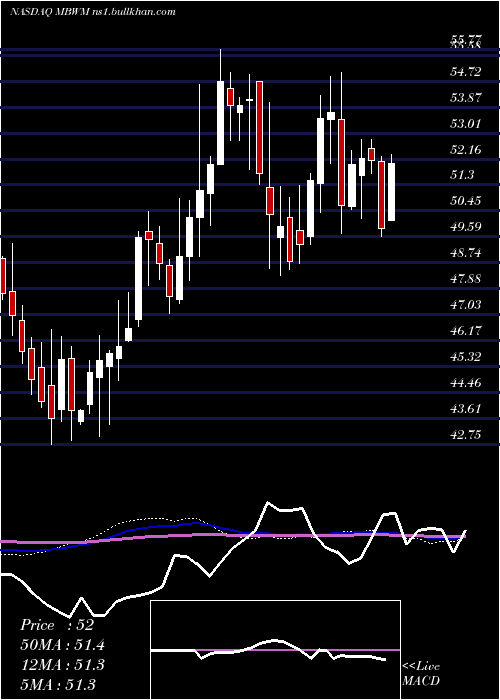Click the 48.74 price axis label
This screenshot has width=500, height=700.
pyautogui.click(x=466, y=253)
